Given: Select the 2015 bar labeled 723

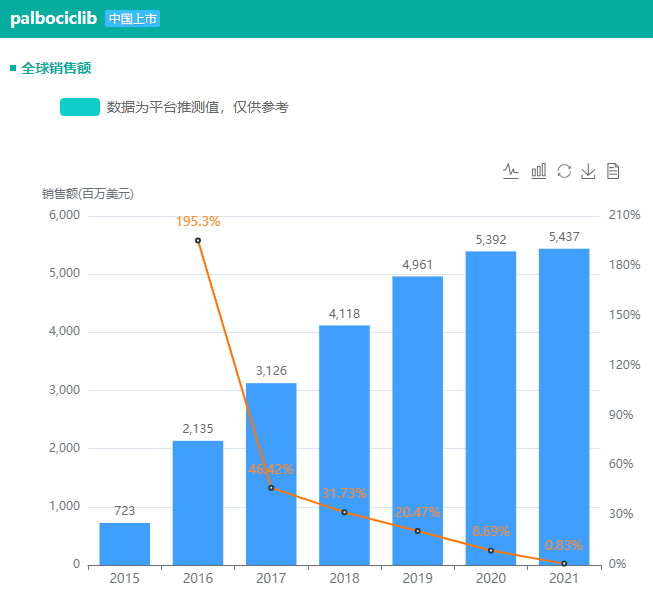Looking at the screenshot, I should pos(125,544).
